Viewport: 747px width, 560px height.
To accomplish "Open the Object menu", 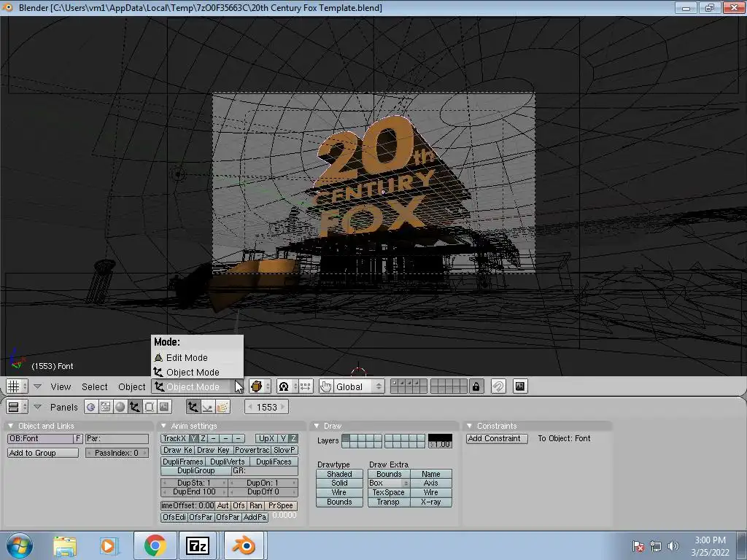I will click(x=131, y=386).
